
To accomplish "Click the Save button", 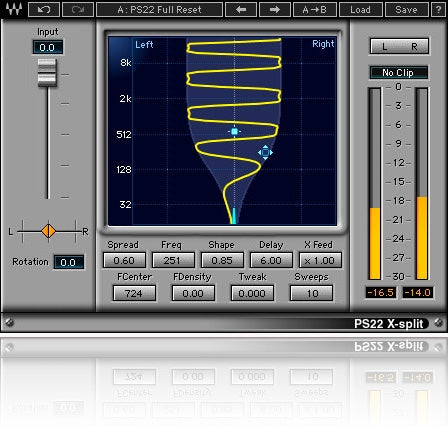I will click(406, 10).
